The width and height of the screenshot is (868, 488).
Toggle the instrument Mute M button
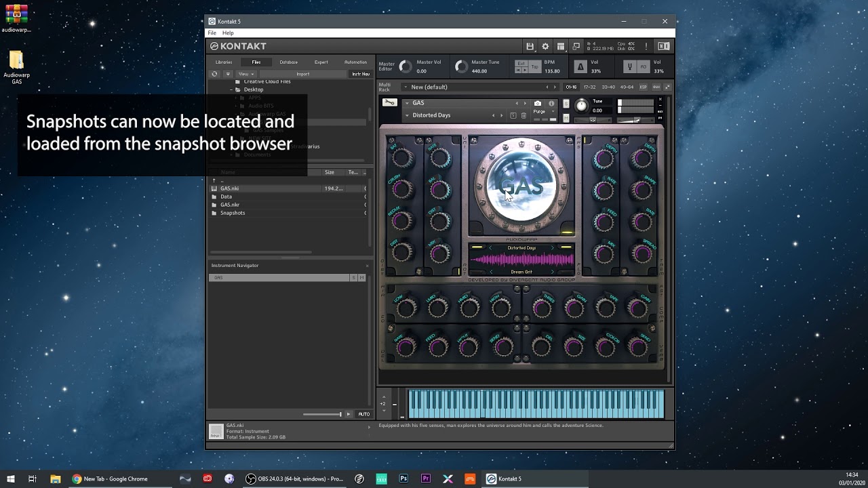(566, 117)
